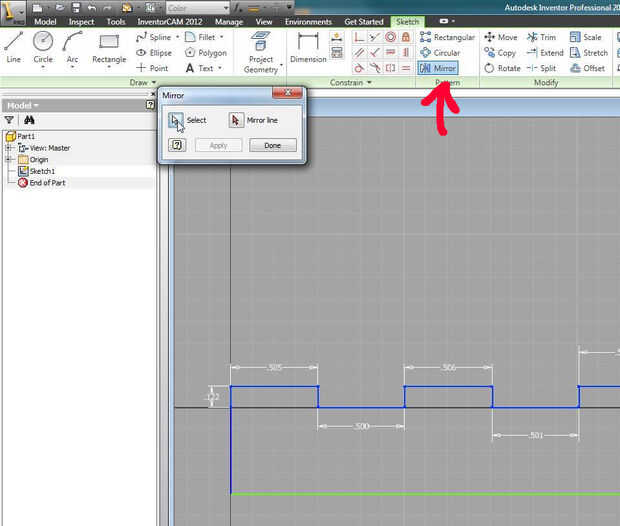Toggle the Mirror line selector button
Image resolution: width=620 pixels, height=526 pixels.
click(x=236, y=120)
